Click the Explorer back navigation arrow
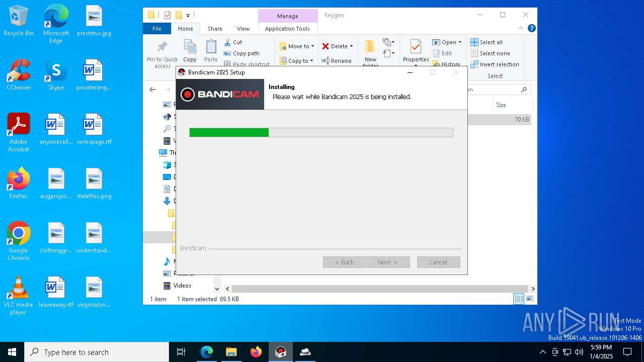 [x=152, y=89]
